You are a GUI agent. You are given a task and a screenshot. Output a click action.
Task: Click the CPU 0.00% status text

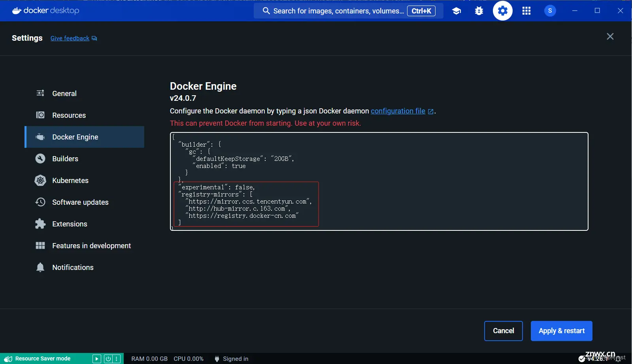[x=189, y=359]
